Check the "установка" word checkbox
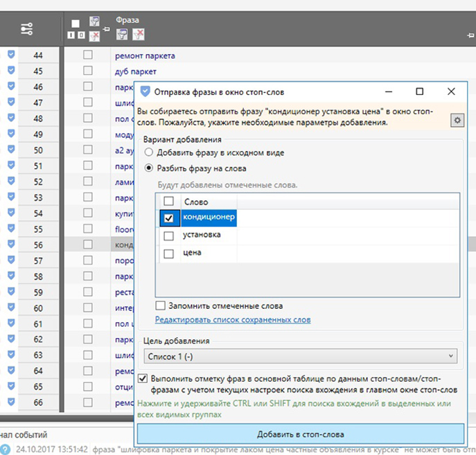 (168, 235)
